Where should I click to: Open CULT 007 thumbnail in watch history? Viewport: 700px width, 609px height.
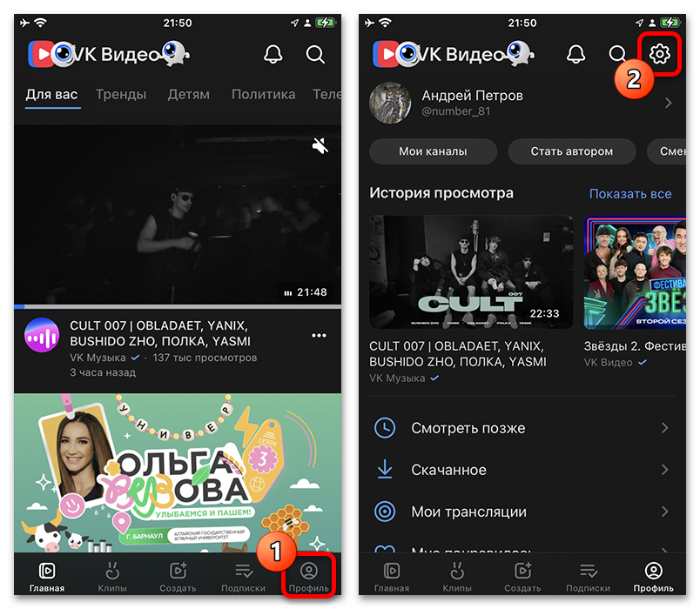[x=471, y=272]
